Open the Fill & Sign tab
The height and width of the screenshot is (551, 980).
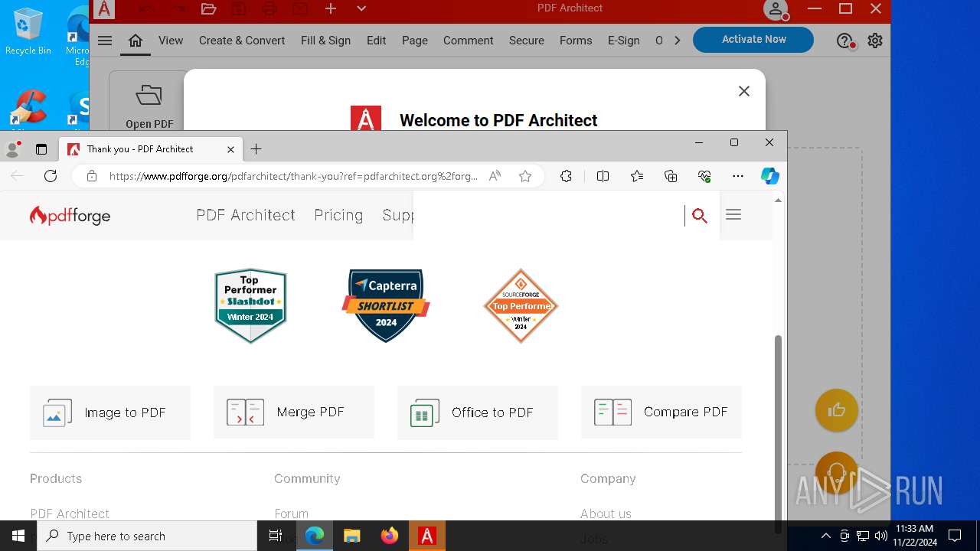tap(325, 41)
